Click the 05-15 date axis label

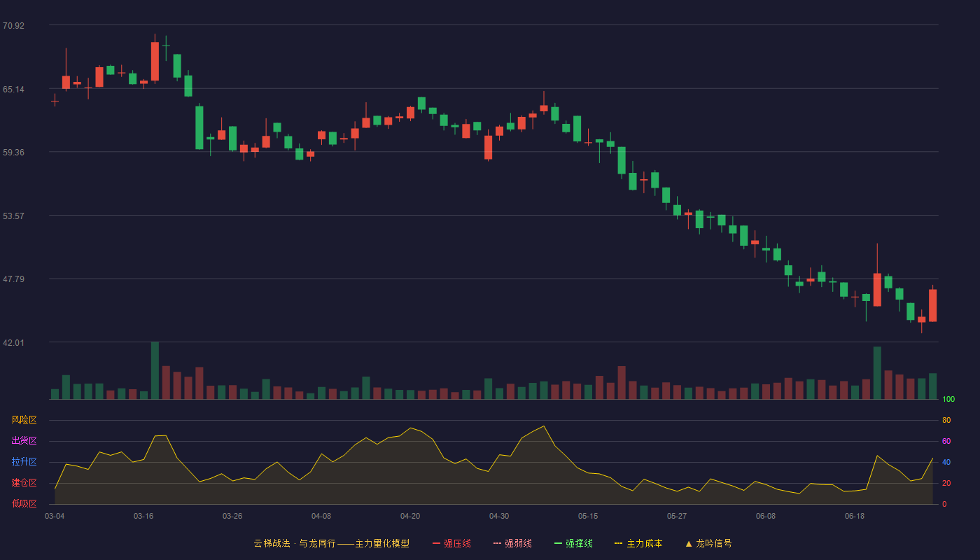[588, 516]
